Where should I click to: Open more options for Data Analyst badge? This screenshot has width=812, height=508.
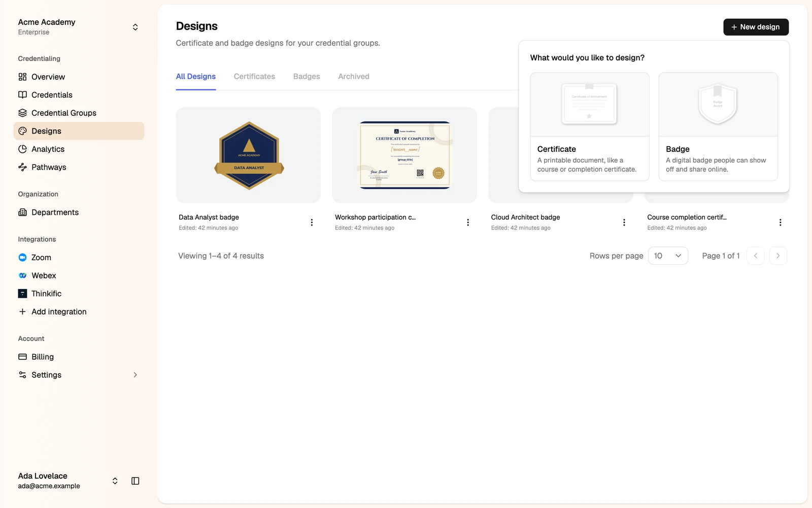tap(312, 223)
